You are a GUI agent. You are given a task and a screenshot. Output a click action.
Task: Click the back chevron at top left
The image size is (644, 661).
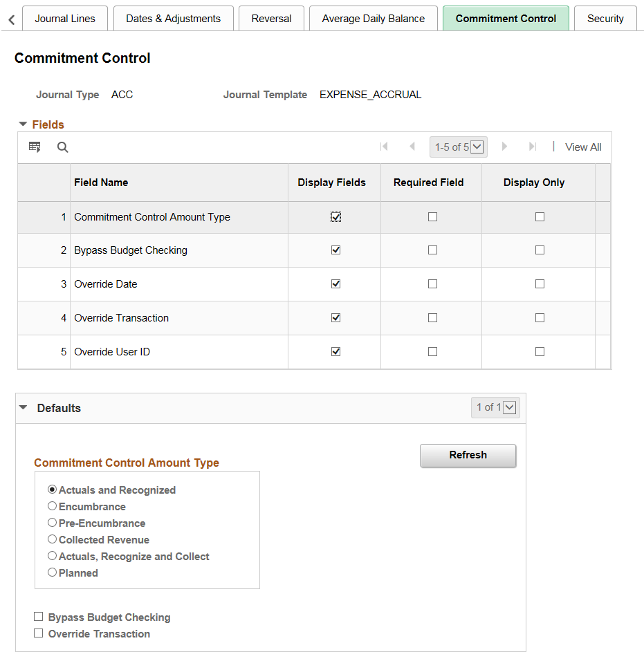[x=10, y=19]
